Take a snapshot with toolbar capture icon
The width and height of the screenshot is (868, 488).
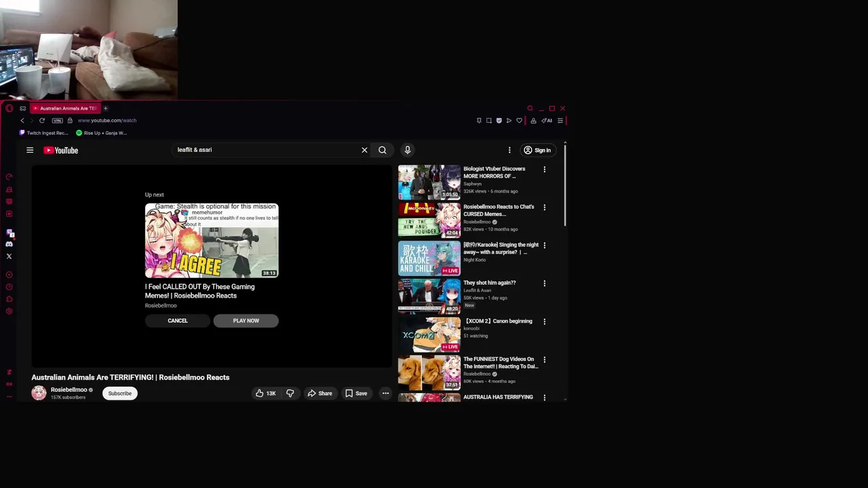tap(489, 121)
